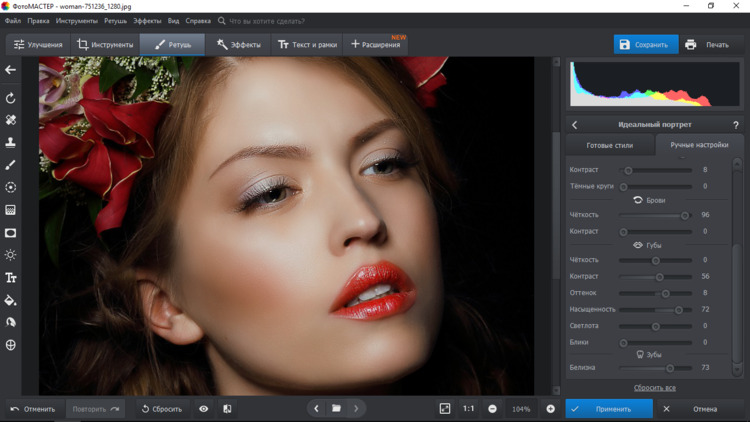Open the folder browse icon
Screen dimensions: 750x422
click(336, 409)
